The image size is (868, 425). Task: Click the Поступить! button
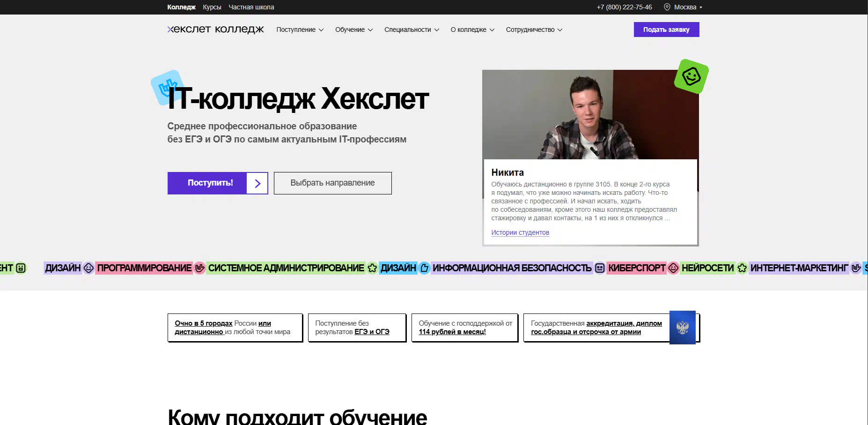[218, 183]
